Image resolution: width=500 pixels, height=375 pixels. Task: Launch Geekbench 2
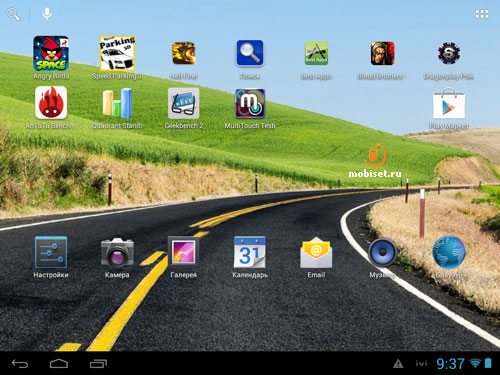click(183, 103)
